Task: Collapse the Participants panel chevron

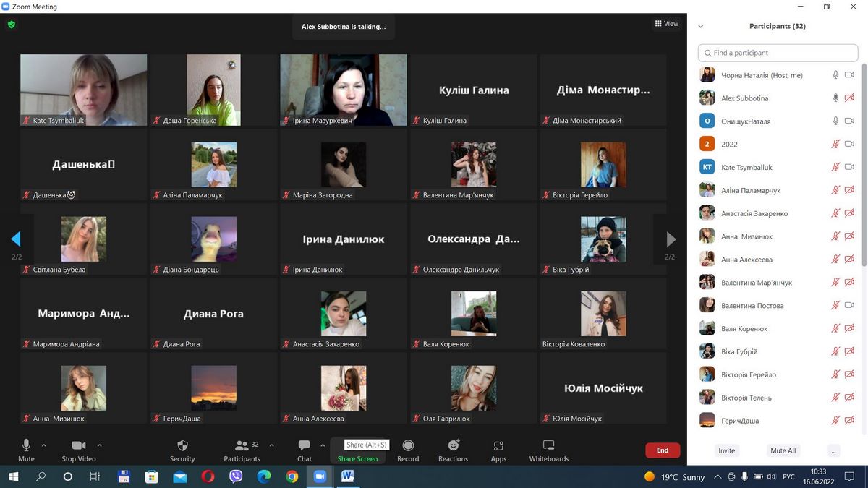Action: tap(700, 27)
